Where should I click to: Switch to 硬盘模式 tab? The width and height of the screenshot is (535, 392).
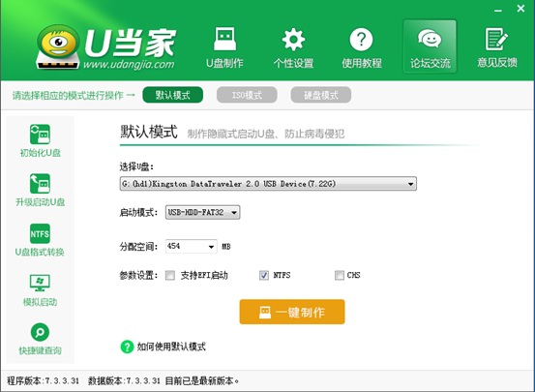[x=321, y=95]
